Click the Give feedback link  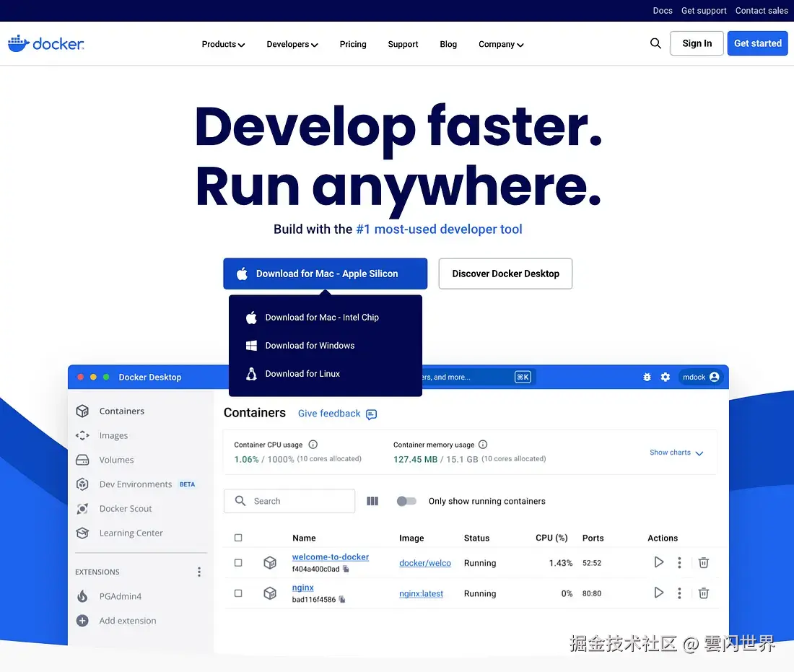coord(329,413)
